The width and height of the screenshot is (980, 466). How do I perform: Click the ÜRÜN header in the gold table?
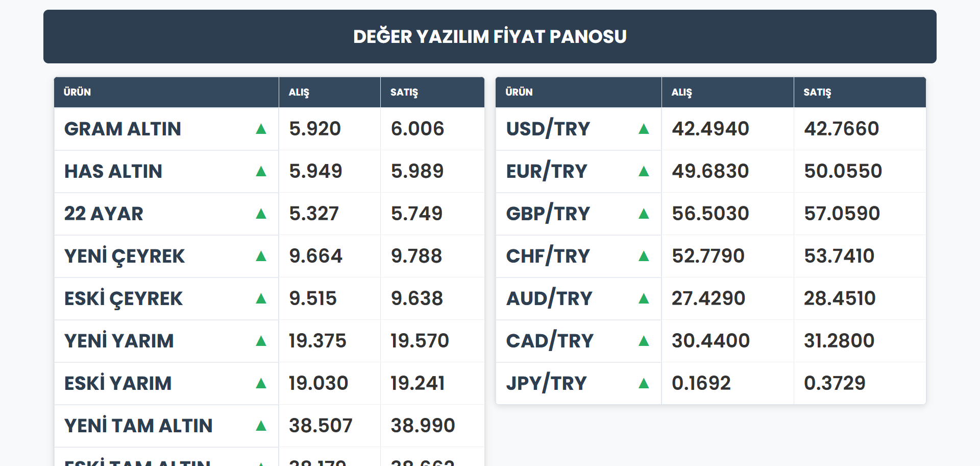[77, 92]
